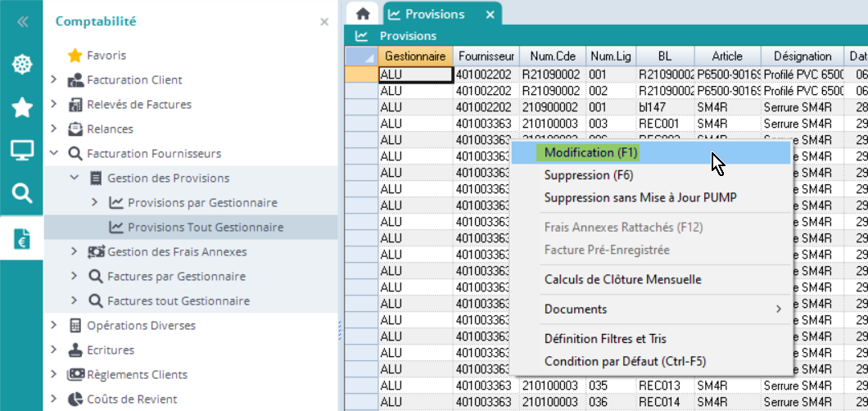868x411 pixels.
Task: Go to the home tab icon
Action: pyautogui.click(x=363, y=14)
